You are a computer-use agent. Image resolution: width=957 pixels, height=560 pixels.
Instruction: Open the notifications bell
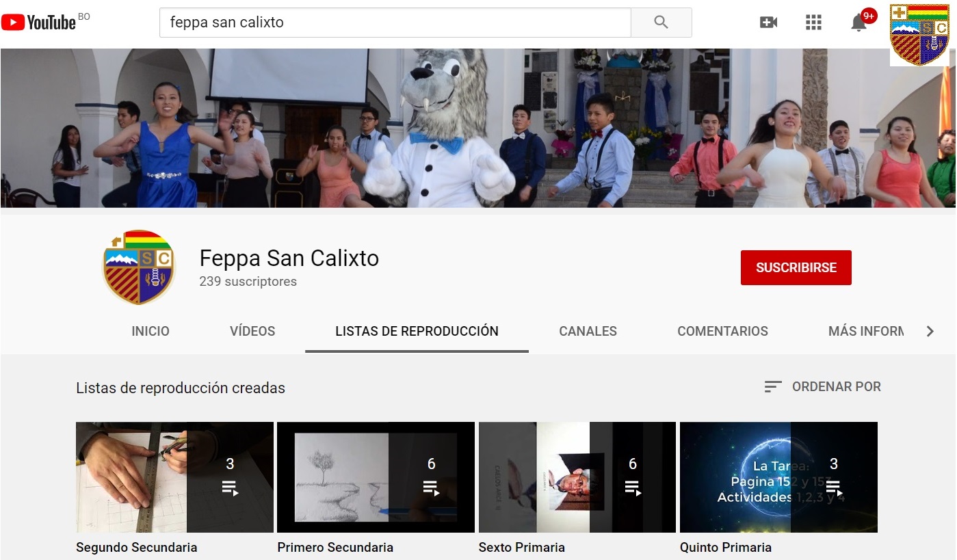[858, 23]
